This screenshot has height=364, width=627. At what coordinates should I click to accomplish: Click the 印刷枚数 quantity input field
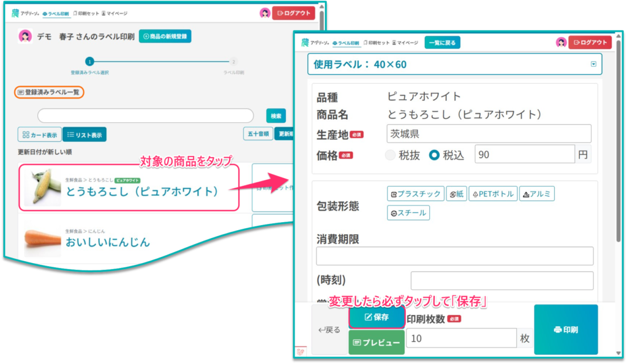click(x=461, y=338)
